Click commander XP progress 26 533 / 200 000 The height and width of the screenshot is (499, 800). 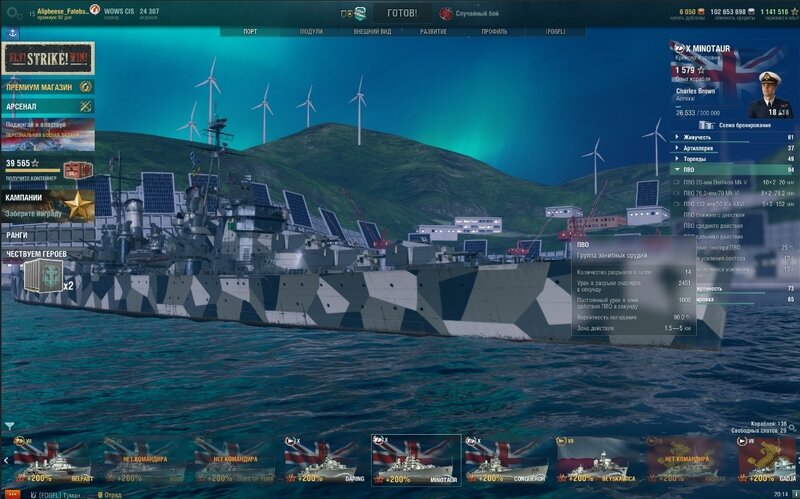point(697,113)
